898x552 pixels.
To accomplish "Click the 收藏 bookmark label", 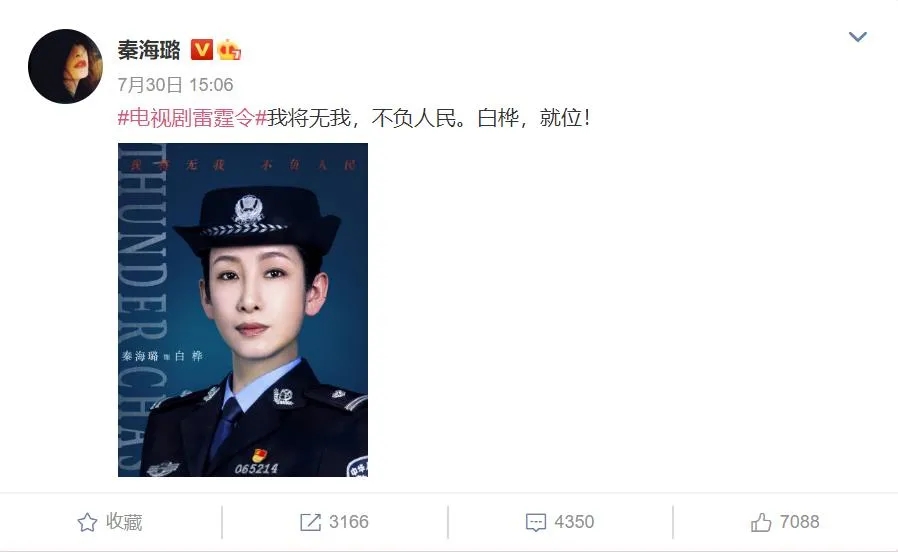I will 124,522.
